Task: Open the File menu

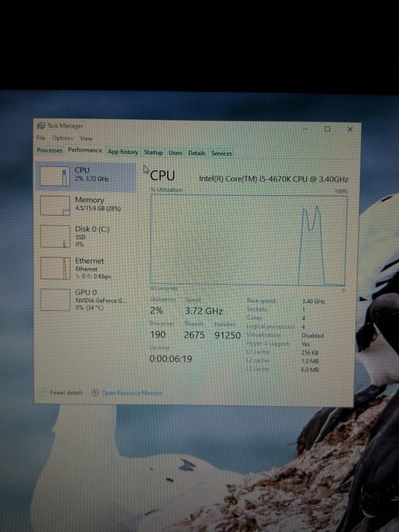Action: 41,138
